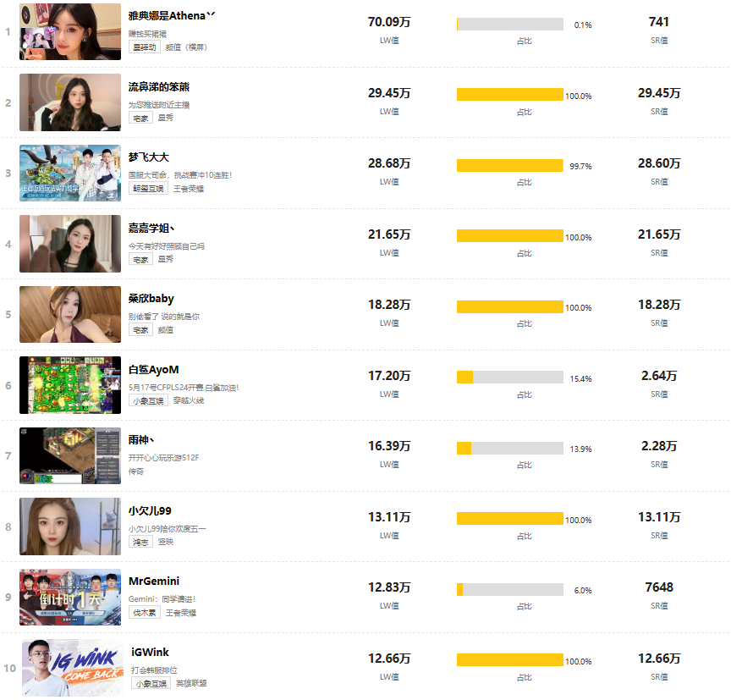The image size is (731, 700).
Task: Click the streamer name 桑欣baby
Action: 151,299
